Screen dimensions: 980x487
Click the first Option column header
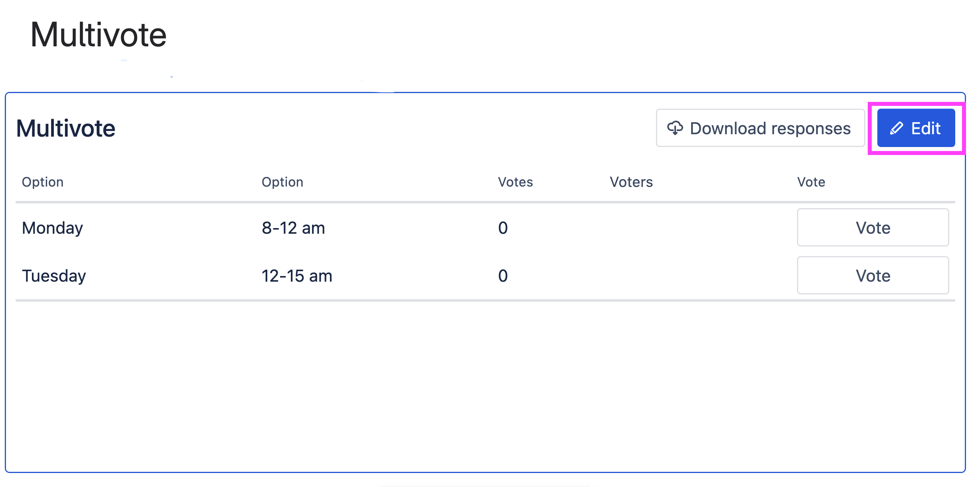(43, 182)
